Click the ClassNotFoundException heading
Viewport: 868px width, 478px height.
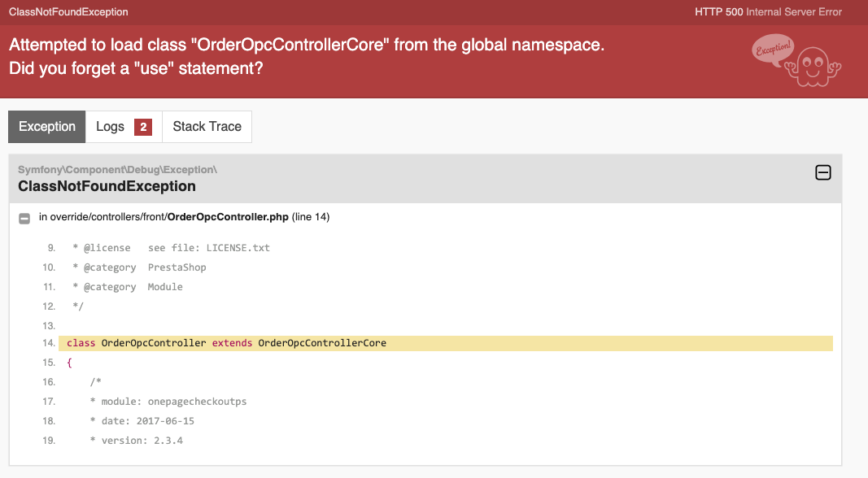(x=107, y=186)
